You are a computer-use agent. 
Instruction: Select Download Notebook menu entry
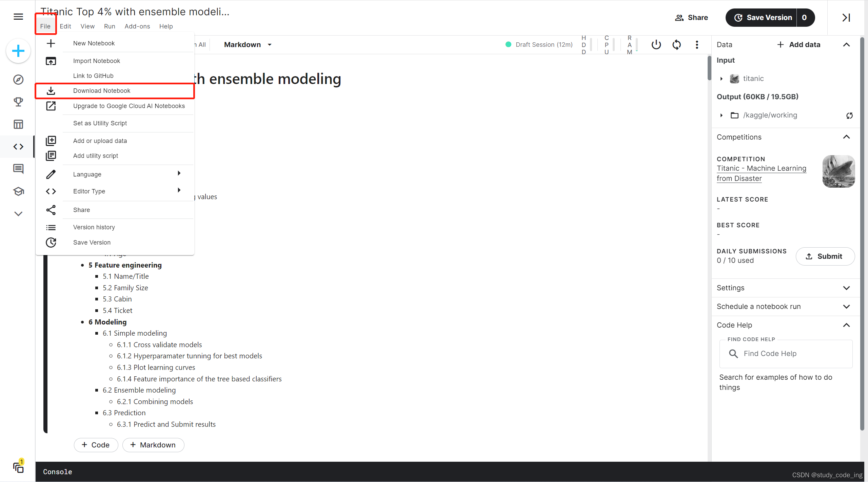115,91
